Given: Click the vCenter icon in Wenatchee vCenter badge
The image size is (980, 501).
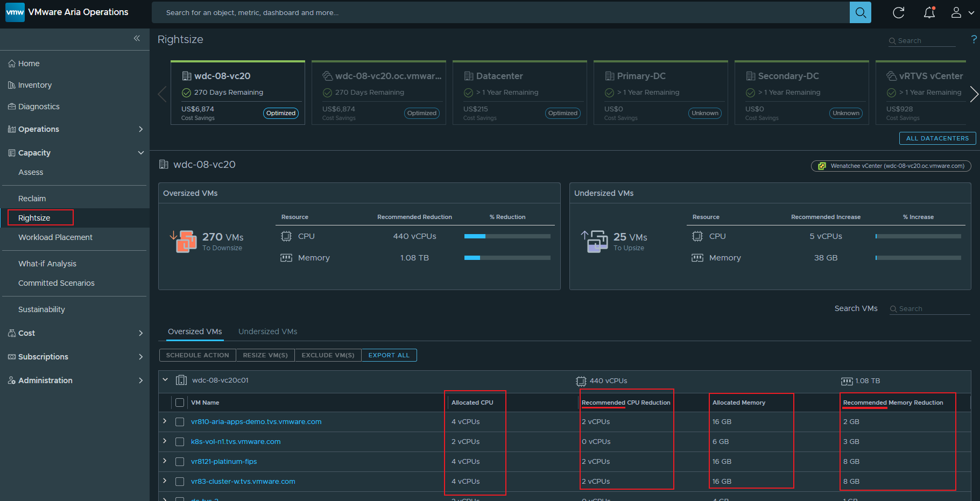Looking at the screenshot, I should click(x=822, y=166).
